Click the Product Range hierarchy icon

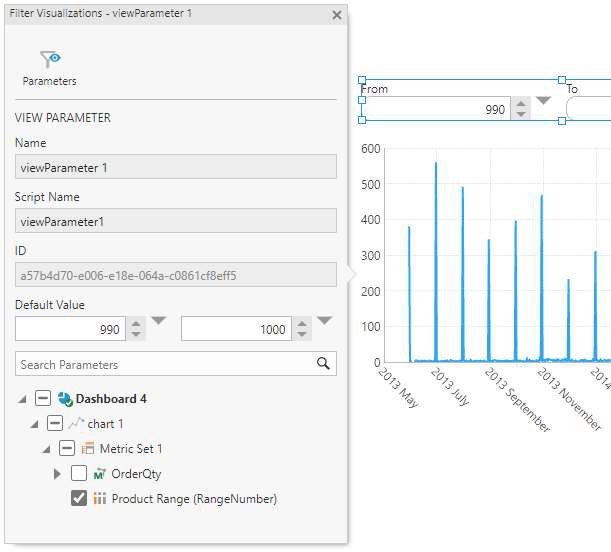pyautogui.click(x=100, y=499)
